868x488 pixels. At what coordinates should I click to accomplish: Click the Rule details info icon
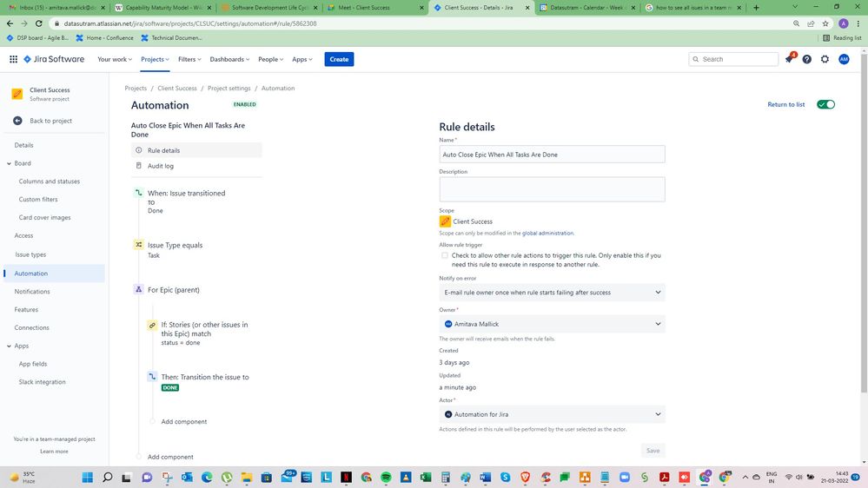pyautogui.click(x=138, y=150)
